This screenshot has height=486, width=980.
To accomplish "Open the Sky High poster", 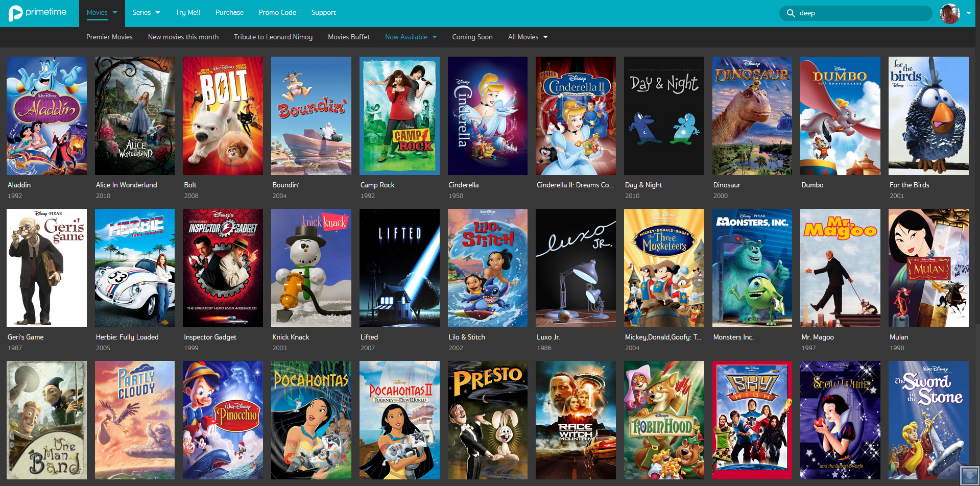I will coord(752,420).
